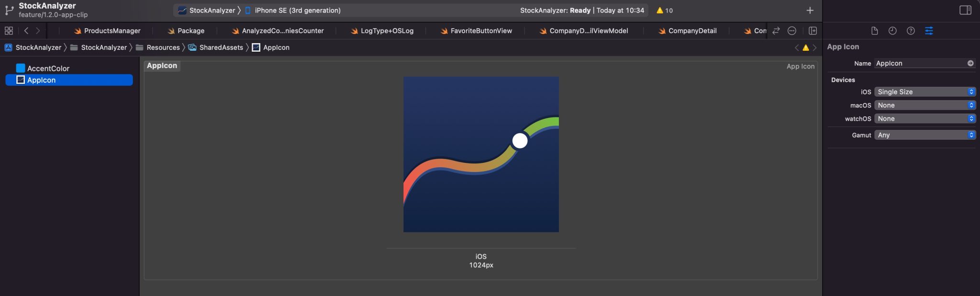The height and width of the screenshot is (296, 980).
Task: Select the Attributes inspector icon
Action: [x=929, y=31]
